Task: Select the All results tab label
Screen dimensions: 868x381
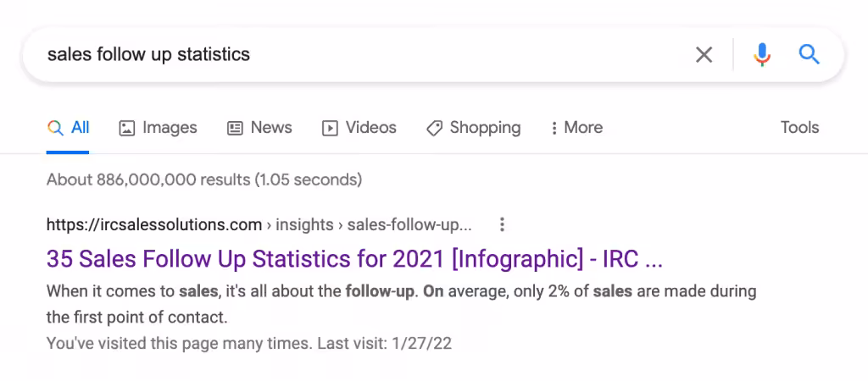Action: tap(81, 128)
